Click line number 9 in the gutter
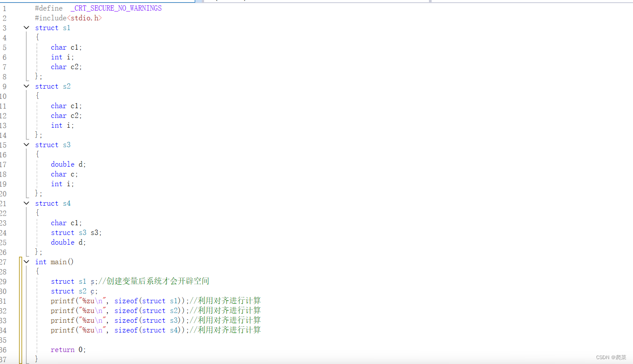 pos(4,86)
